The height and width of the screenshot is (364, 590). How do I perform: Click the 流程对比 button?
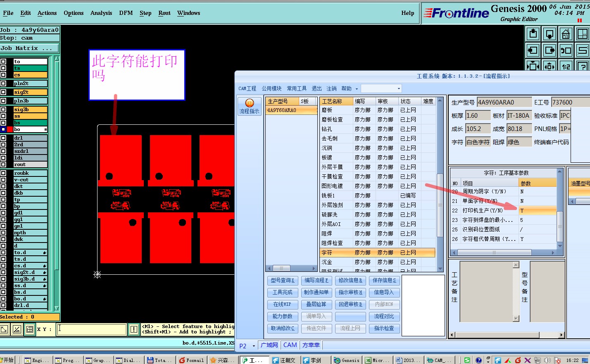coord(384,316)
